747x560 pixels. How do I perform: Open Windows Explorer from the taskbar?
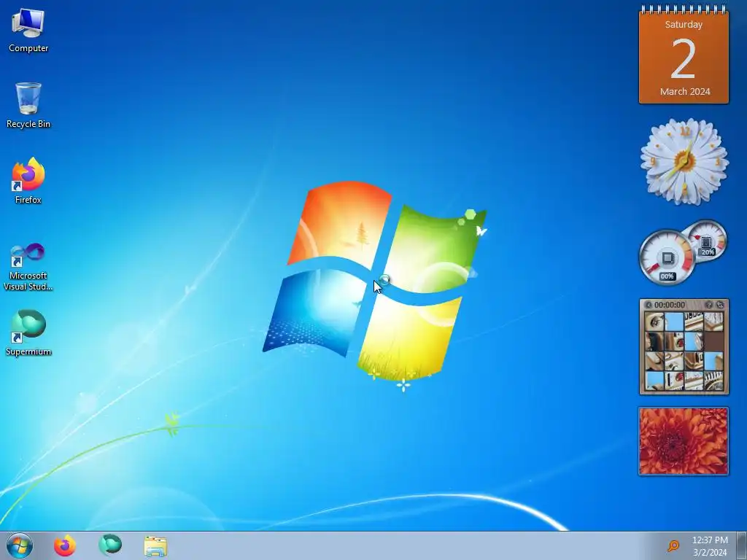tap(155, 546)
